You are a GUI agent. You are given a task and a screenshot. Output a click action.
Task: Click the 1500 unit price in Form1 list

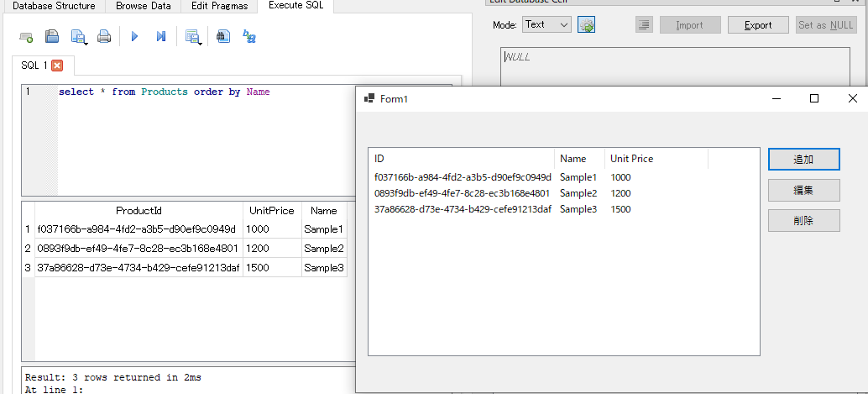point(620,209)
